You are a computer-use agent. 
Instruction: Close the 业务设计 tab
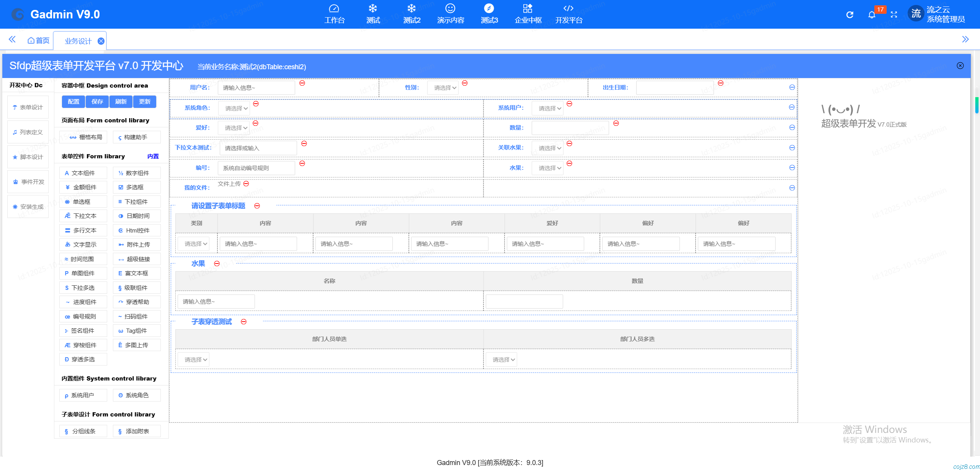pyautogui.click(x=101, y=41)
